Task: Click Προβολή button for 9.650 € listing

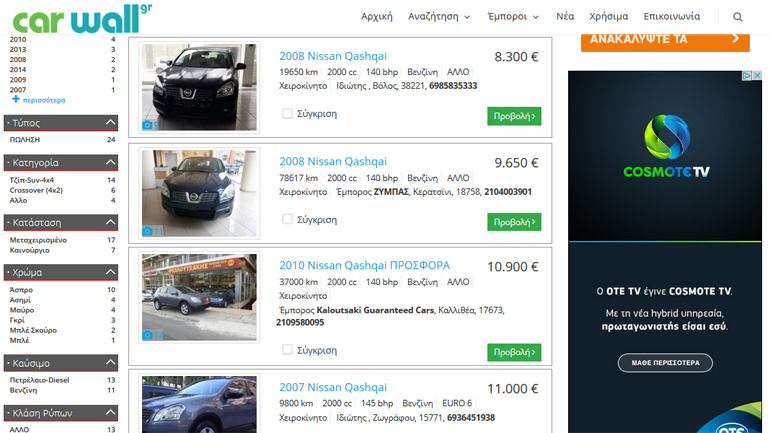Action: 514,222
